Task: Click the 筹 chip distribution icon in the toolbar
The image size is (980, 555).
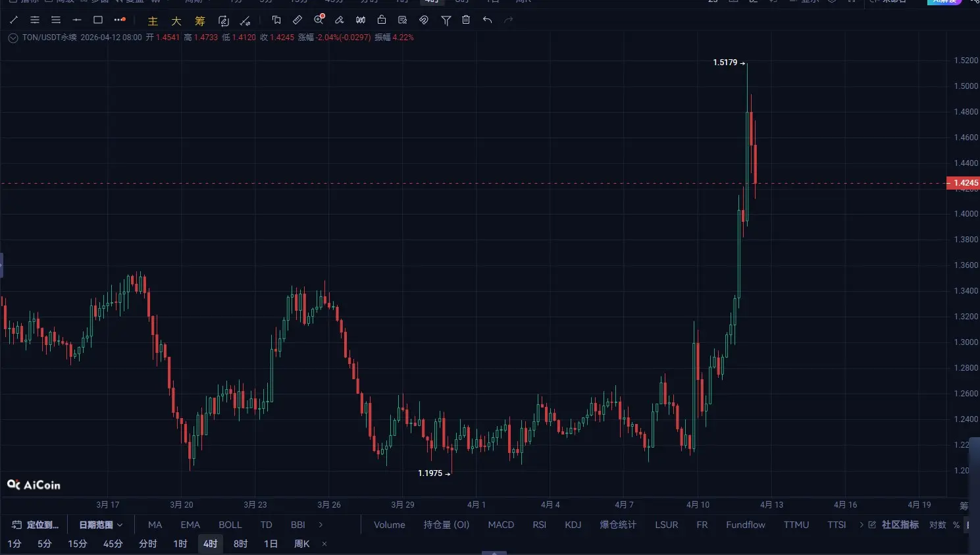Action: click(200, 21)
